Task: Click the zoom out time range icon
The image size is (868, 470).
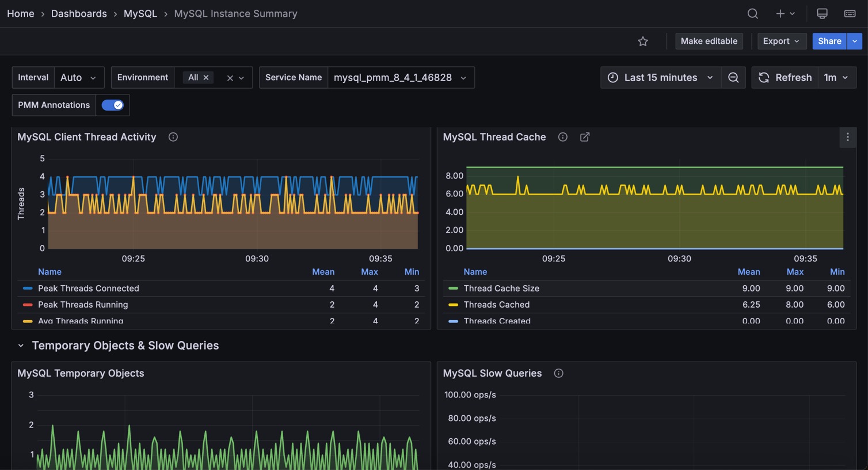Action: (733, 78)
